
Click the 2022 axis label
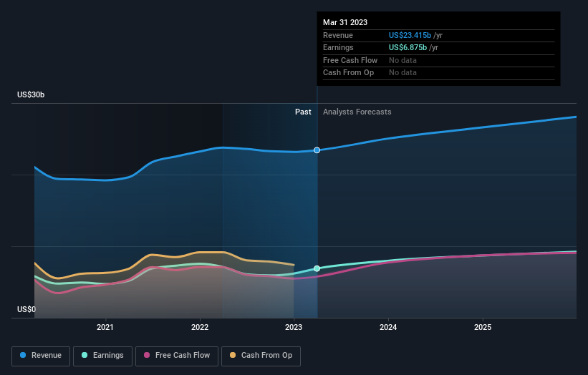pos(200,328)
